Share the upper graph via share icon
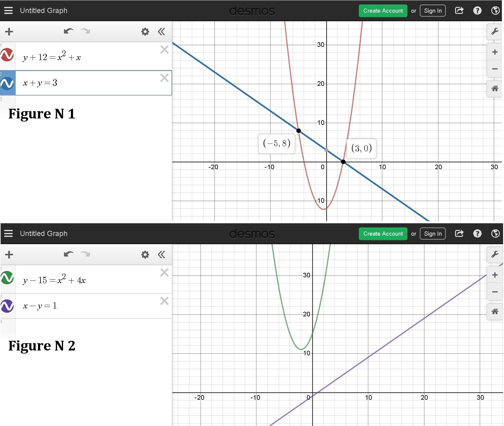The width and height of the screenshot is (504, 426). click(459, 11)
